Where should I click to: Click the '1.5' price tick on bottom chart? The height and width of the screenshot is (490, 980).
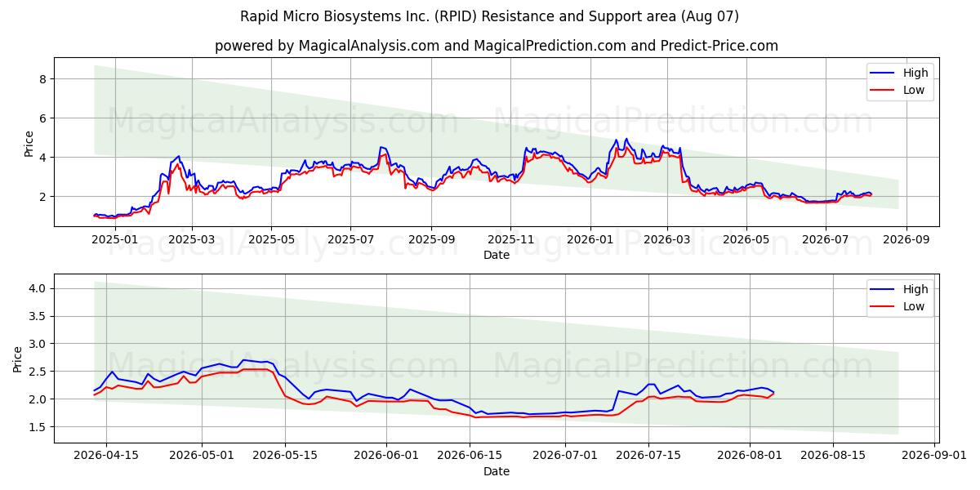[x=38, y=427]
